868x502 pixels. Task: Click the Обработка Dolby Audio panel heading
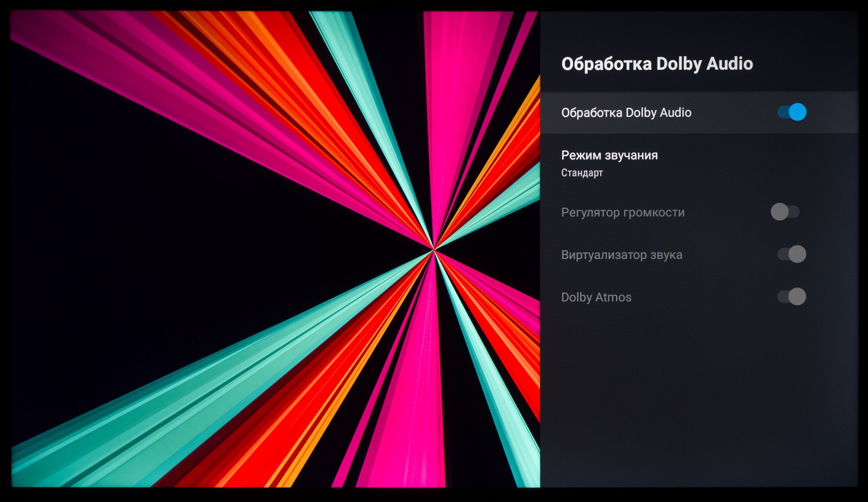point(657,64)
